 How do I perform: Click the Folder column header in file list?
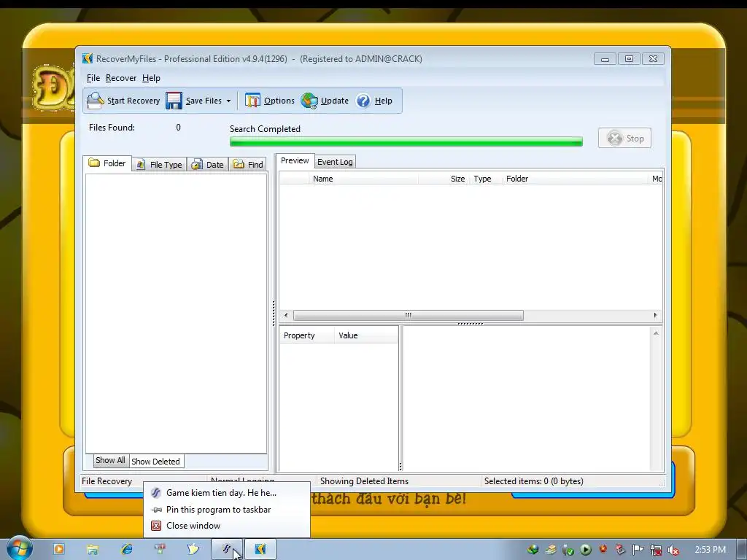(x=575, y=179)
